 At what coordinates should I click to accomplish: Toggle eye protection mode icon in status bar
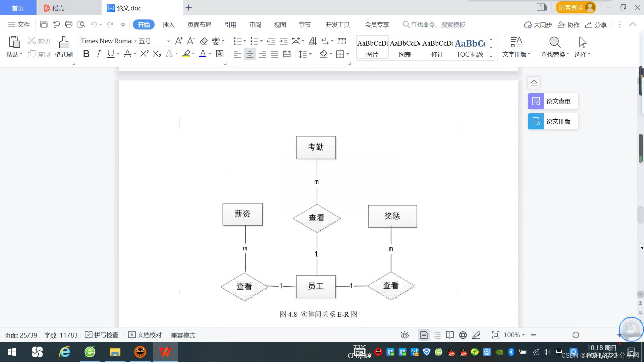coord(405,335)
